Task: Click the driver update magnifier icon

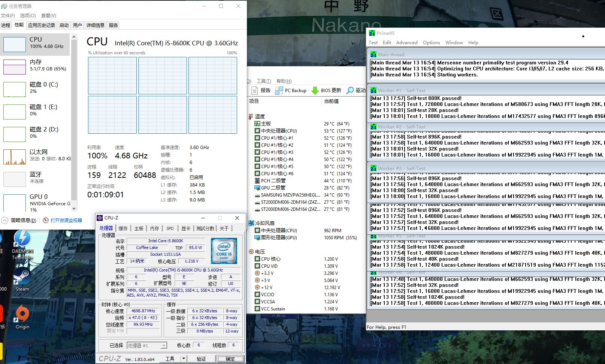Action: click(x=350, y=90)
